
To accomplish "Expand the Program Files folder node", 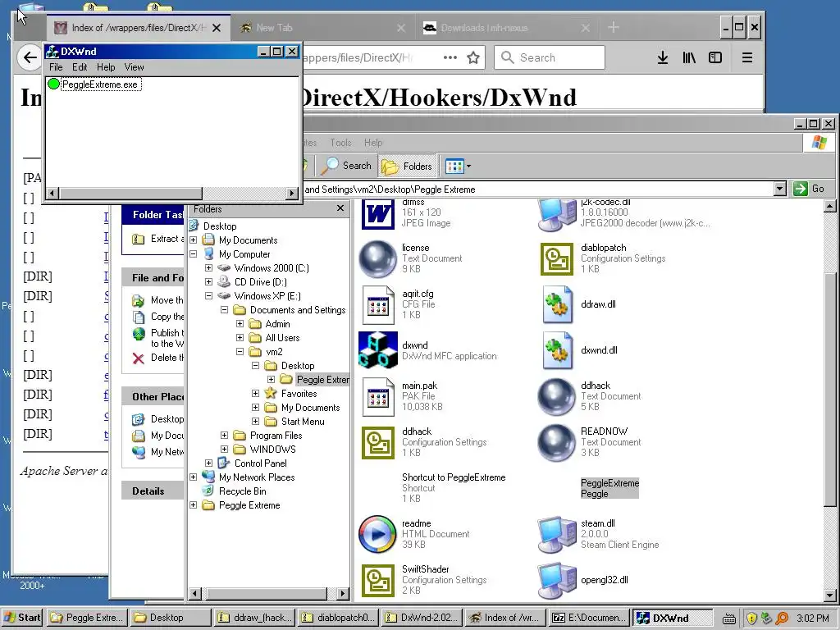I will pos(225,435).
